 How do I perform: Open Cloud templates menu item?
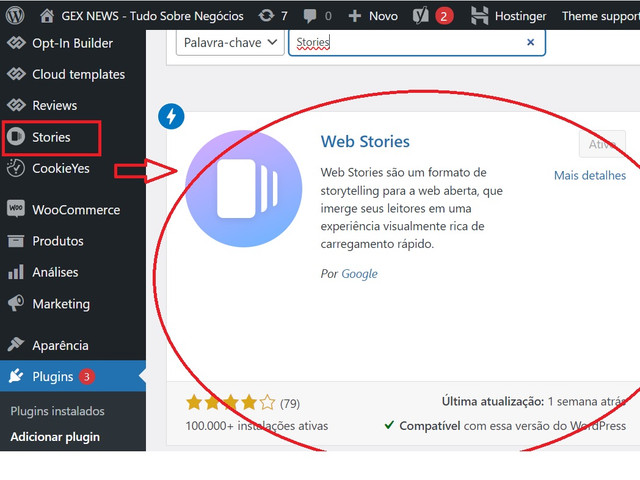78,74
